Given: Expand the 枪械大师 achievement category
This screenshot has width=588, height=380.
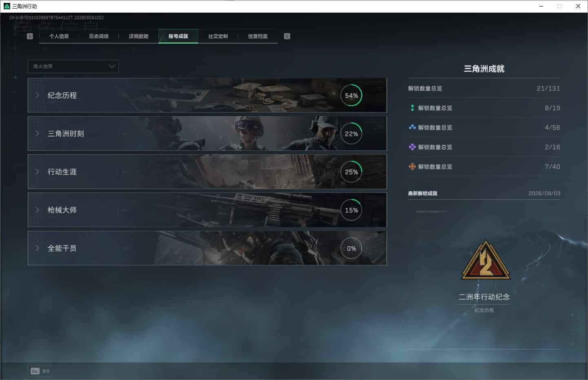Looking at the screenshot, I should coord(207,210).
